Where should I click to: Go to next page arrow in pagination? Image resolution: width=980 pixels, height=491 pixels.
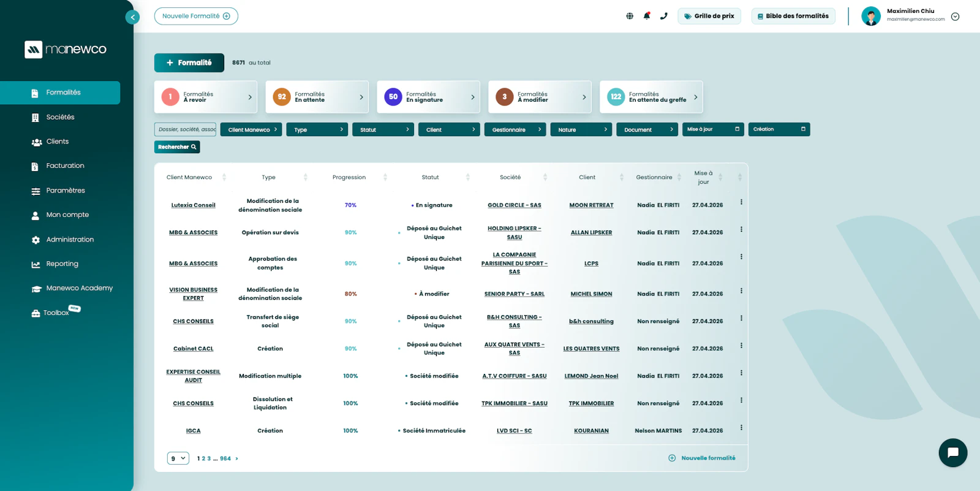coord(237,459)
